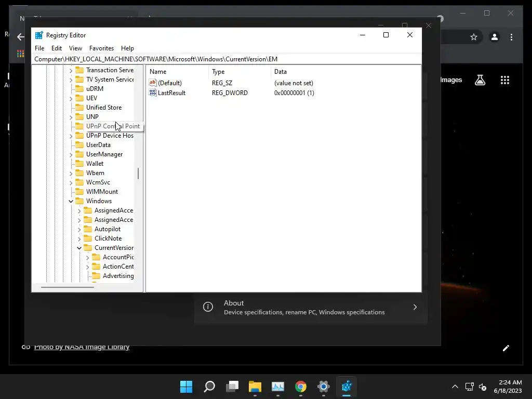Select the (Default) value name
This screenshot has width=532, height=399.
(170, 83)
